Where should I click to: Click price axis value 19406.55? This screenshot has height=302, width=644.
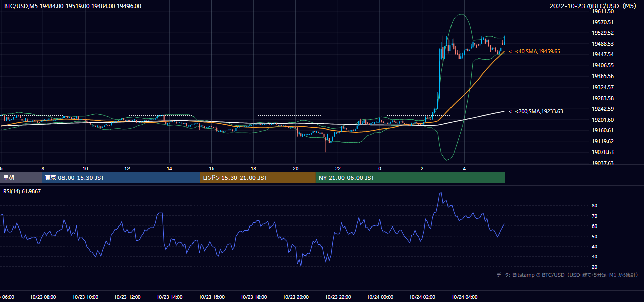point(603,65)
